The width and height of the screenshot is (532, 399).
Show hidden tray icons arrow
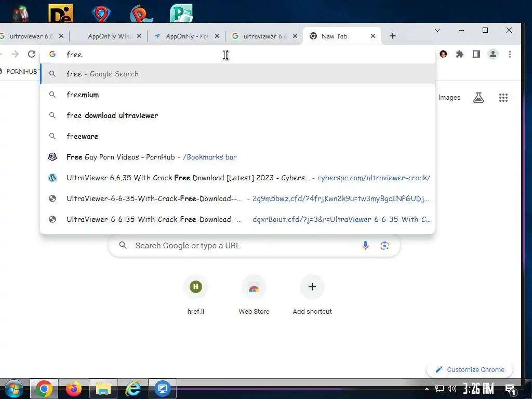point(427,389)
